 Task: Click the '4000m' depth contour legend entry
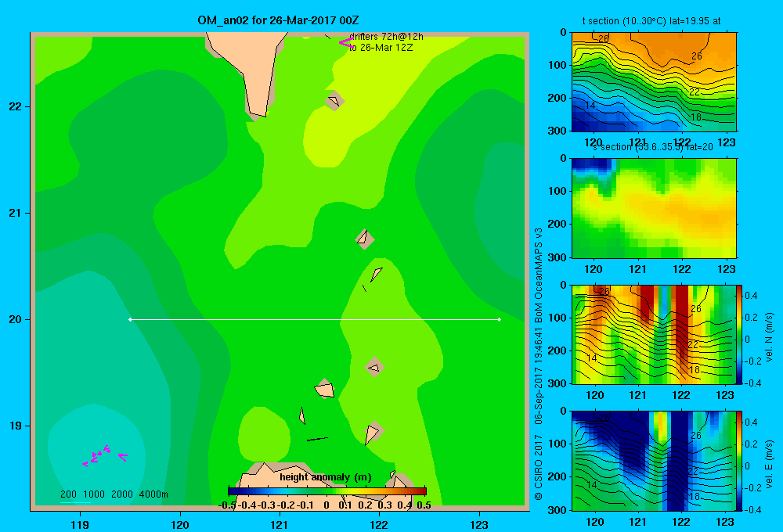(x=153, y=494)
